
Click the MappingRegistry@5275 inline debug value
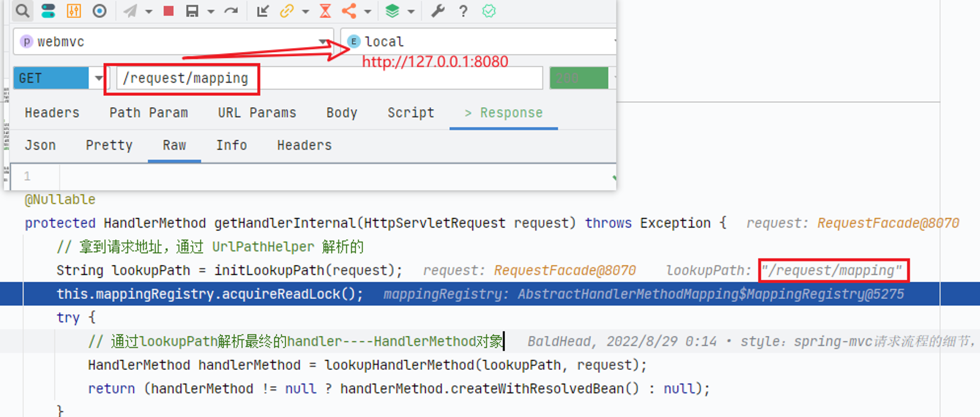pyautogui.click(x=711, y=294)
